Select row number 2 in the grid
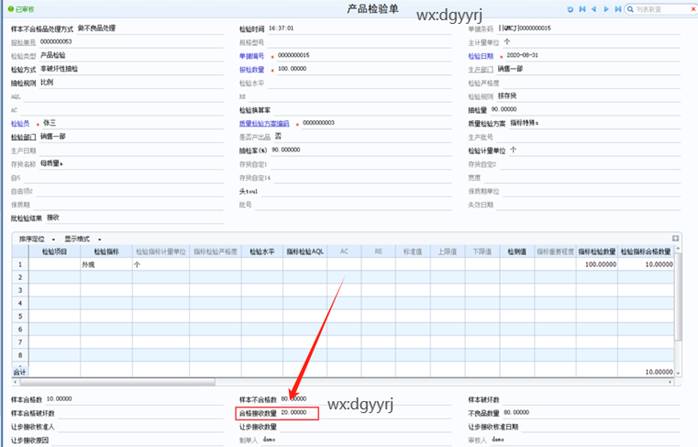 [18, 278]
